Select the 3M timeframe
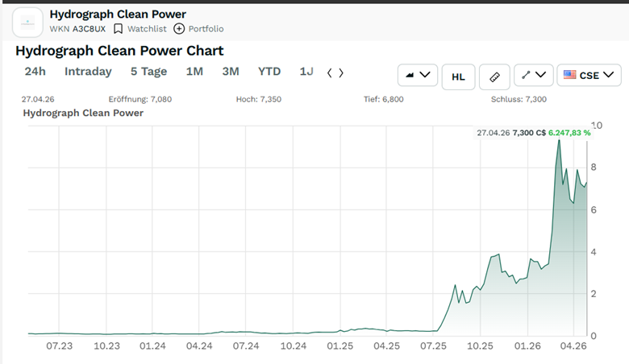 click(x=231, y=72)
